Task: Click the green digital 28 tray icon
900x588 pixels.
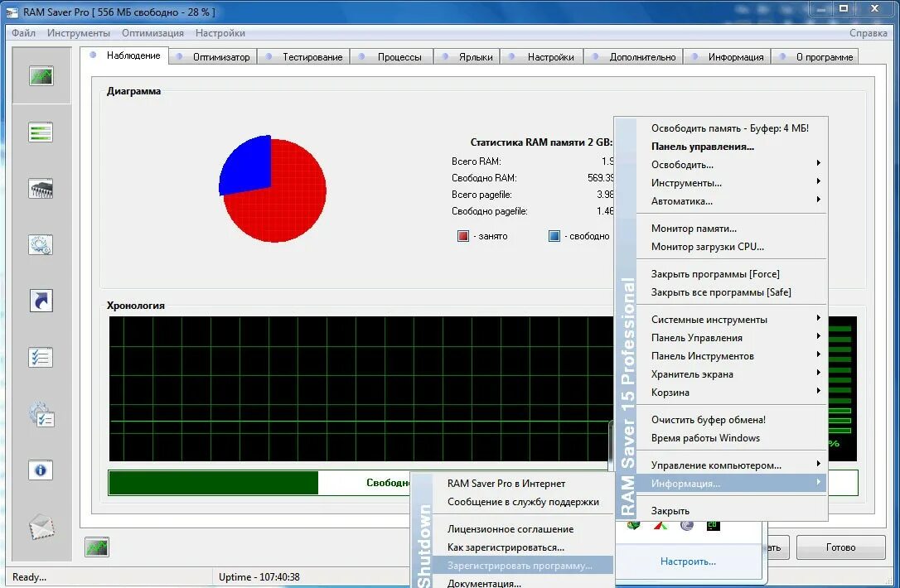Action: [x=714, y=525]
